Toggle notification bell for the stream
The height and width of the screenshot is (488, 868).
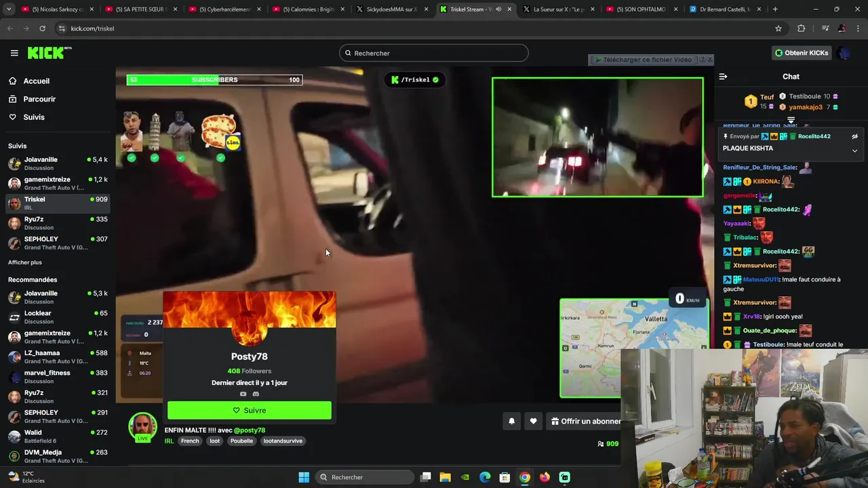click(x=512, y=421)
